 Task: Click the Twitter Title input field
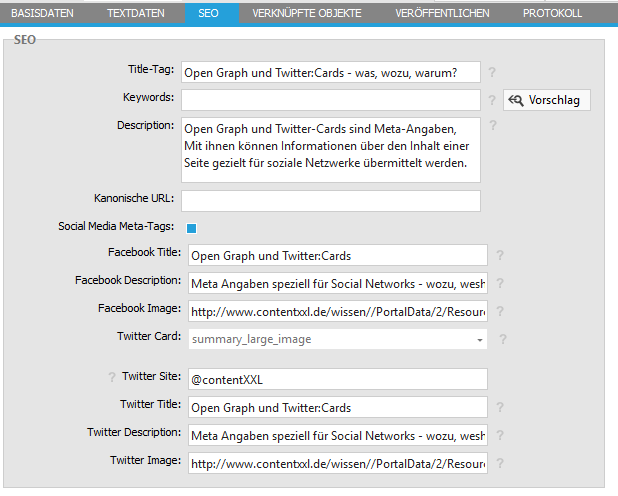[338, 407]
